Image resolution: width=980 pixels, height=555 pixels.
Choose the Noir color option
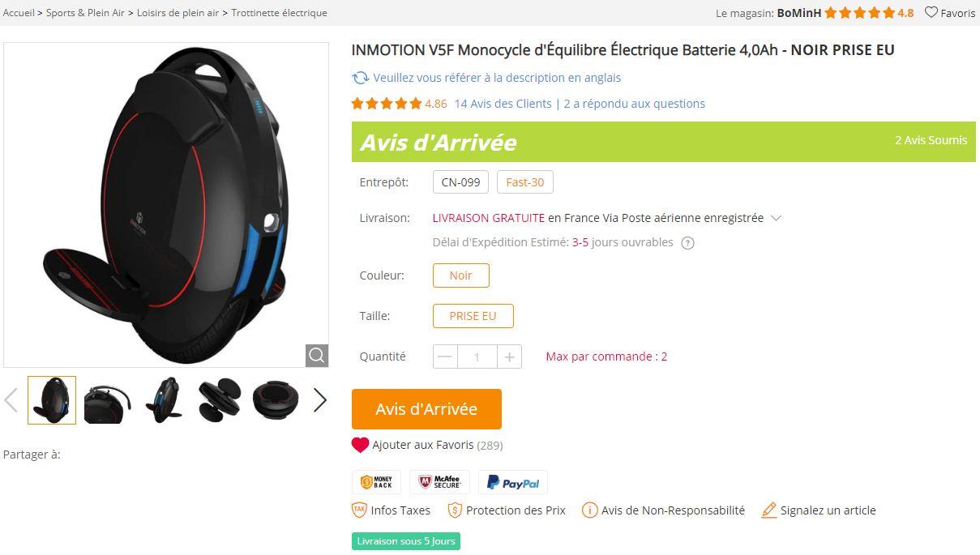[461, 275]
